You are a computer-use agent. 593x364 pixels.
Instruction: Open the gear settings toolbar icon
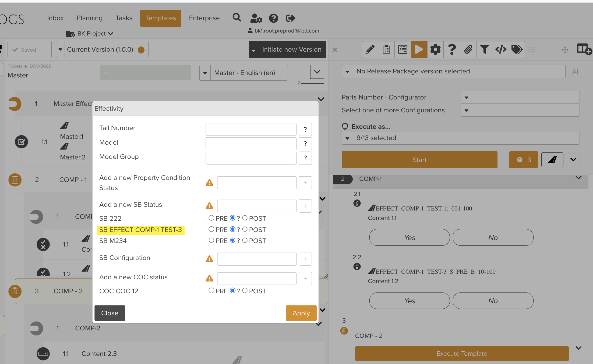pos(435,49)
